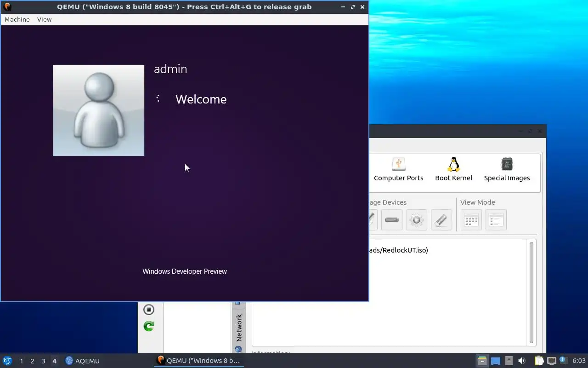Open the Machine menu in QEMU
The width and height of the screenshot is (588, 368).
tap(17, 19)
